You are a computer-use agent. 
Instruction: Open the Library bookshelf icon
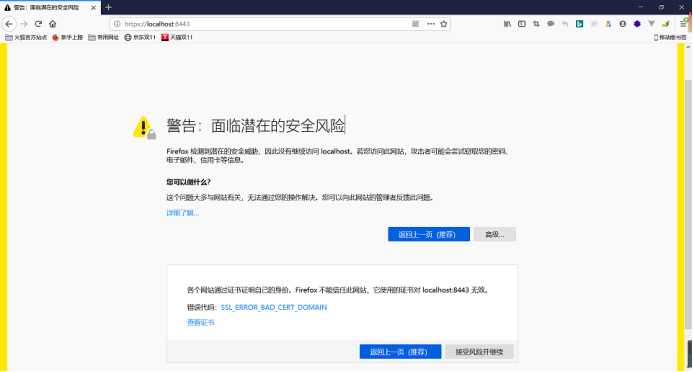pos(507,24)
